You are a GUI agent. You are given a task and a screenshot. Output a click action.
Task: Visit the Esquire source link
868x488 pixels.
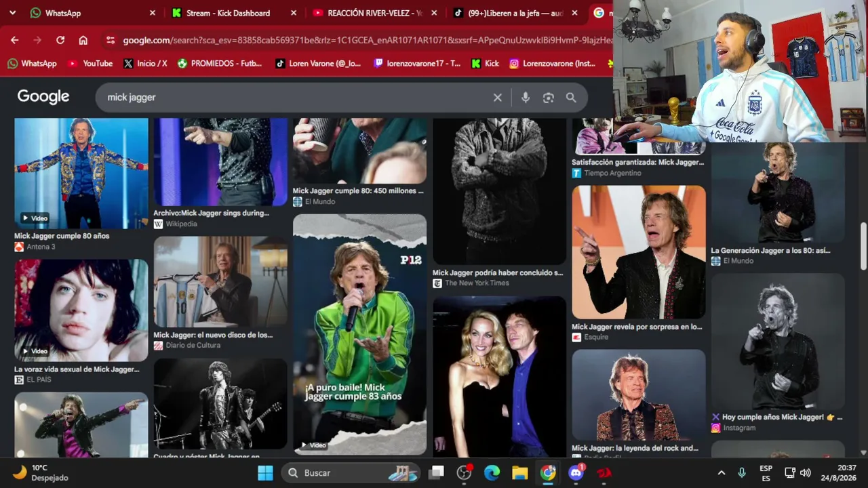pyautogui.click(x=590, y=337)
